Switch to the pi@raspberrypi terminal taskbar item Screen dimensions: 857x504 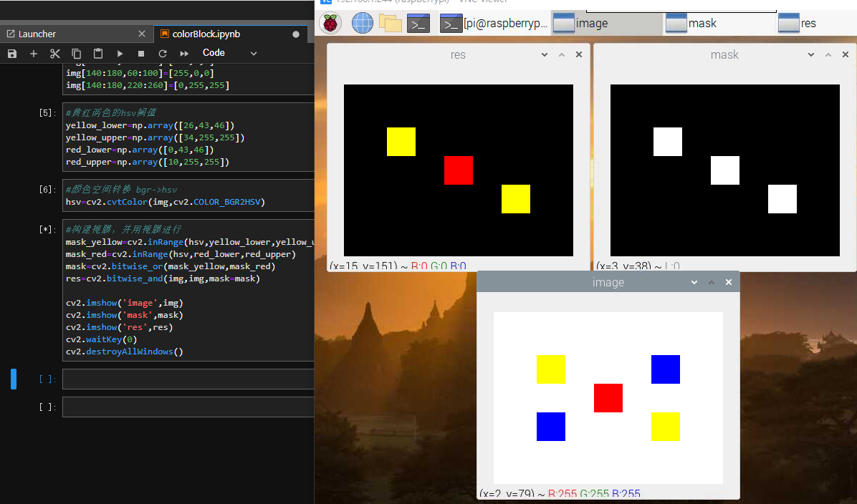click(x=494, y=24)
